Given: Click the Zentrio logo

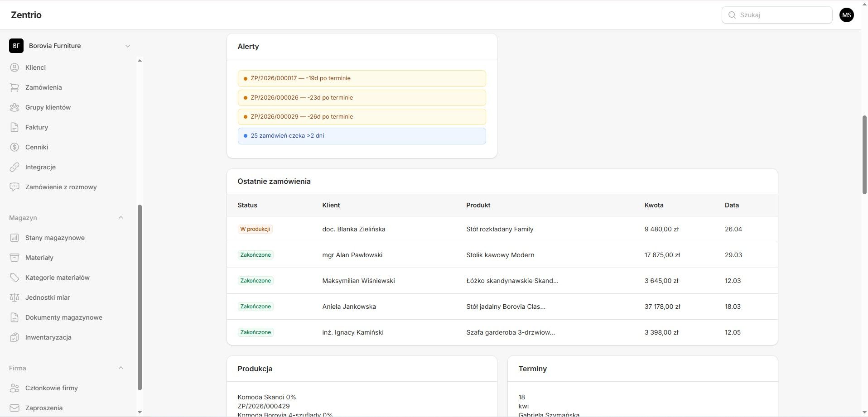Looking at the screenshot, I should (26, 15).
